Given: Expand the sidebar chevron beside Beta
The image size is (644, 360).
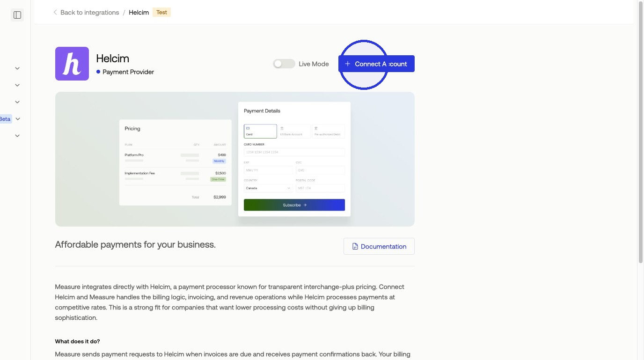Looking at the screenshot, I should coord(18,119).
